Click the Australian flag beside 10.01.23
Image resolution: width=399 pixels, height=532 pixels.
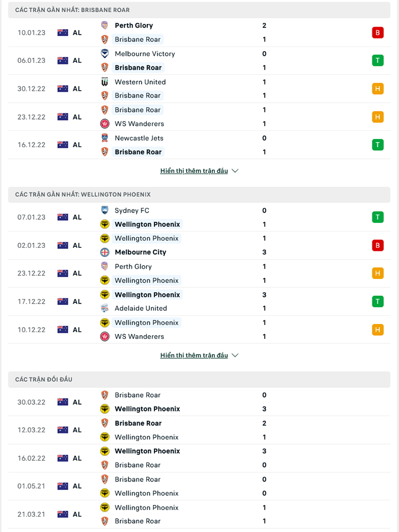coord(62,32)
